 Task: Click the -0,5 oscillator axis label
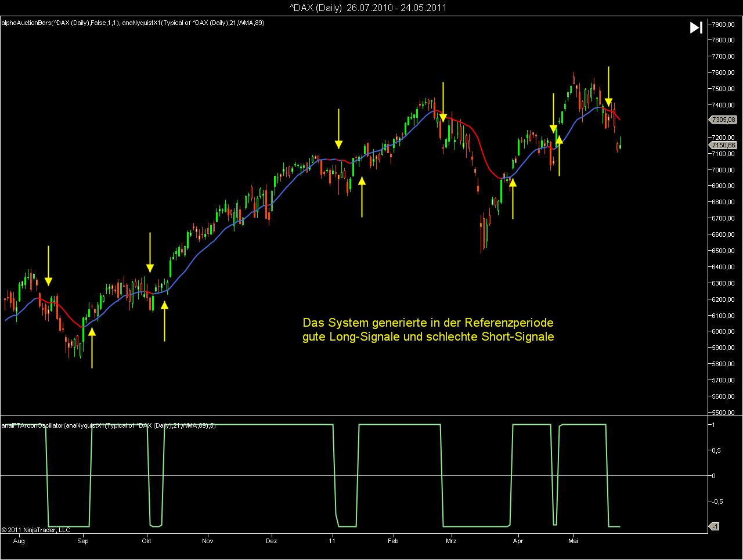click(x=717, y=501)
